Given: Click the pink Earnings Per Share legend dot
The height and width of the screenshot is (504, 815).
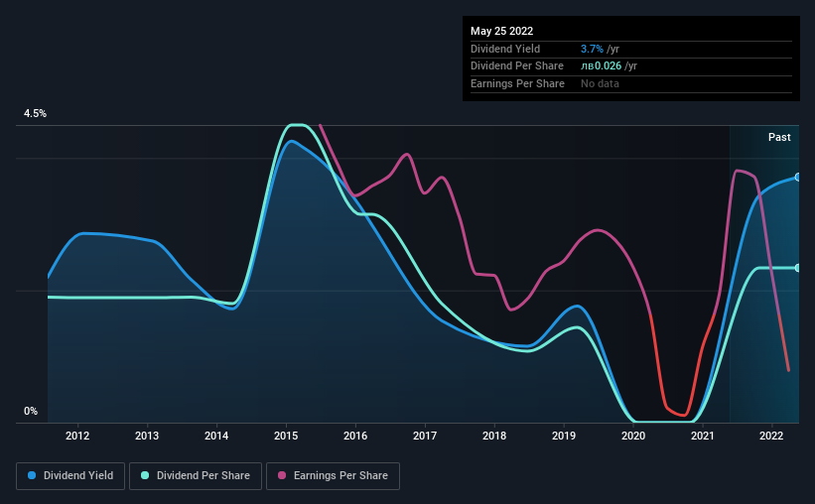Looking at the screenshot, I should (282, 475).
